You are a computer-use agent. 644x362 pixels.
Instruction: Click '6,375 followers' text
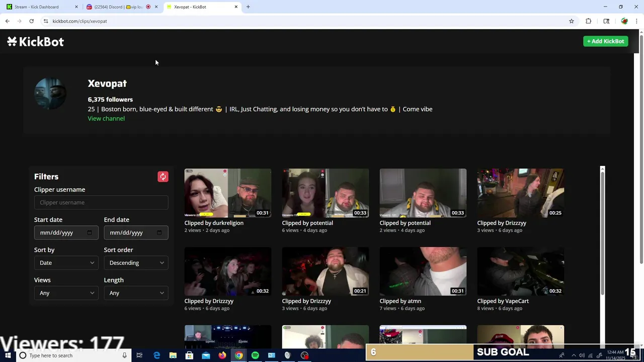tap(110, 100)
